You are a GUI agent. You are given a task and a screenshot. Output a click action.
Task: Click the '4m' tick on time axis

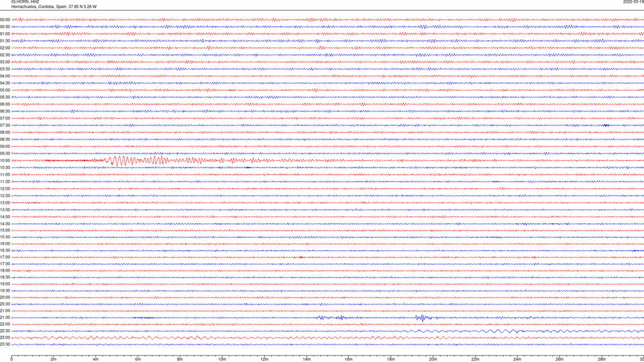96,359
